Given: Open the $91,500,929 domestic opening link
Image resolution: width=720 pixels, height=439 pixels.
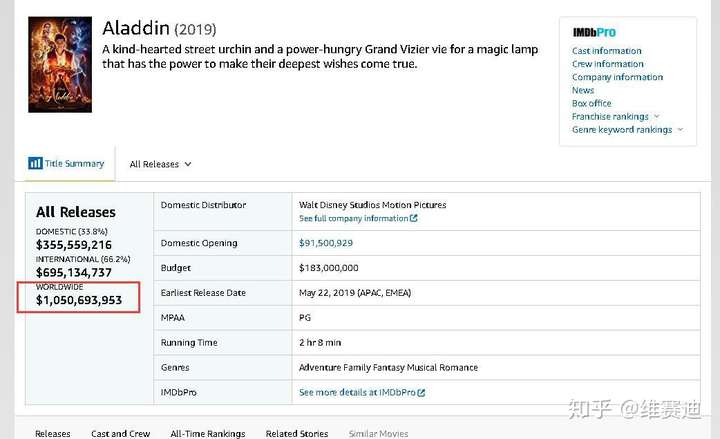Looking at the screenshot, I should click(326, 243).
